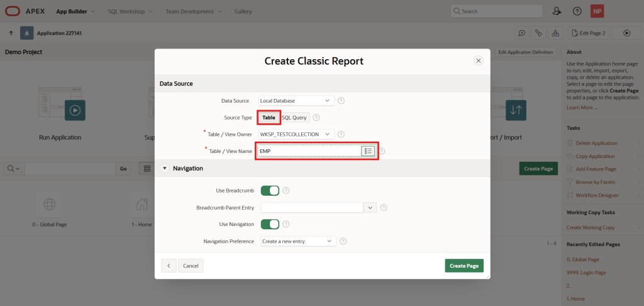Switch page list to icon grid view

pyautogui.click(x=147, y=169)
